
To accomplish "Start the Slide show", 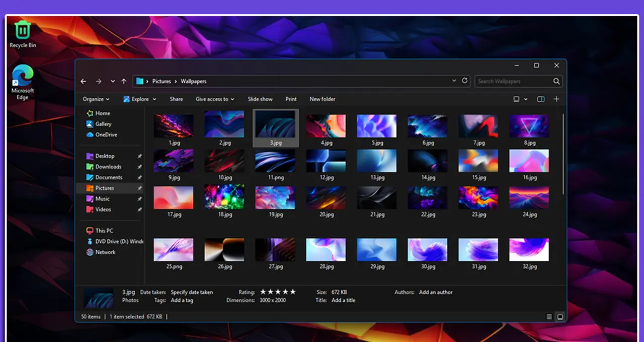I will (x=260, y=99).
